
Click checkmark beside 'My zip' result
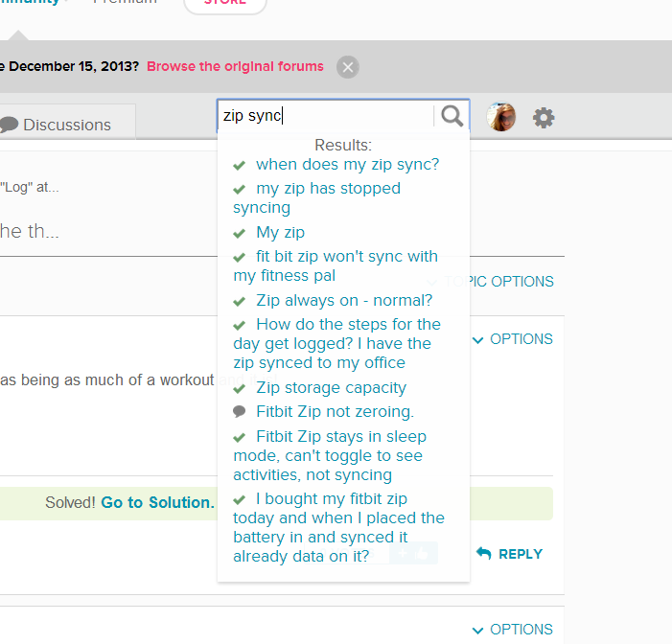point(239,234)
